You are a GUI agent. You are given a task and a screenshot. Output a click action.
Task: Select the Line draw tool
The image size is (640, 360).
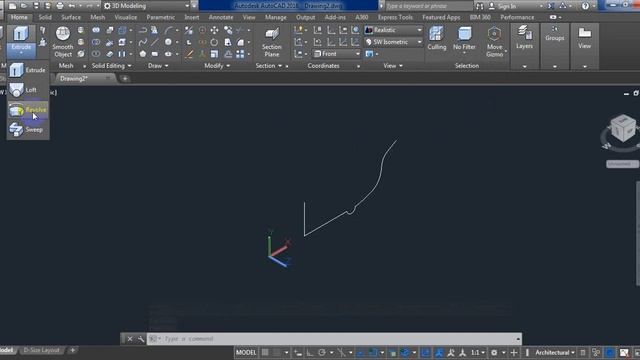pyautogui.click(x=155, y=42)
